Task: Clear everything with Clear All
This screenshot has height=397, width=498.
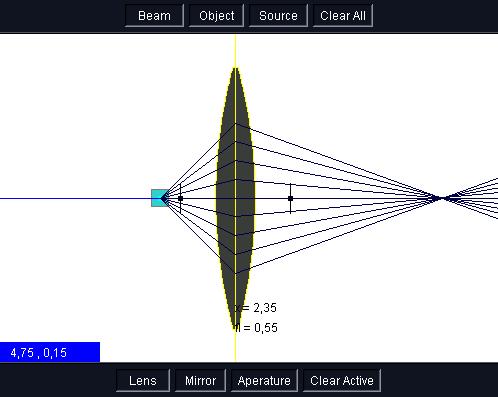Action: [343, 16]
